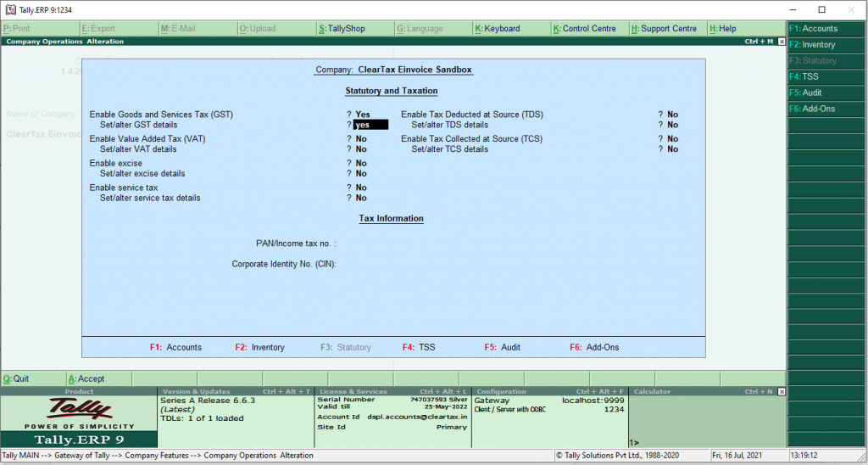The width and height of the screenshot is (868, 465).
Task: Open the Print option in the top bar
Action: pos(39,28)
